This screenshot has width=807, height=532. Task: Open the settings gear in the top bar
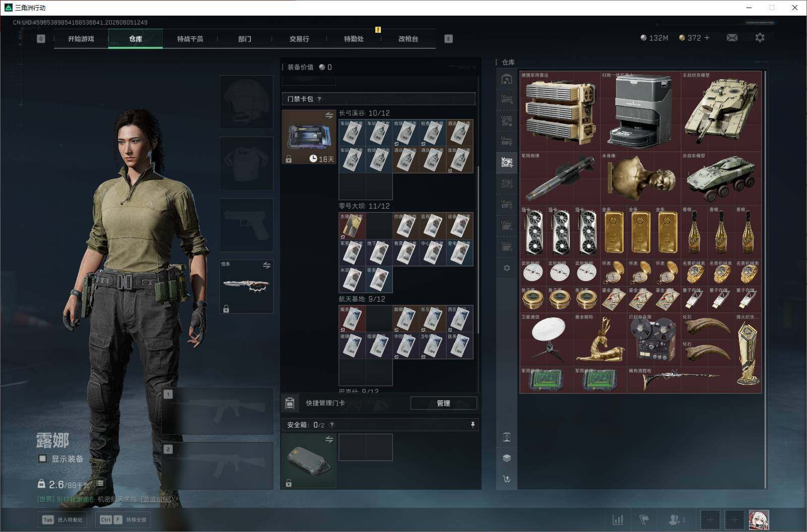[760, 38]
